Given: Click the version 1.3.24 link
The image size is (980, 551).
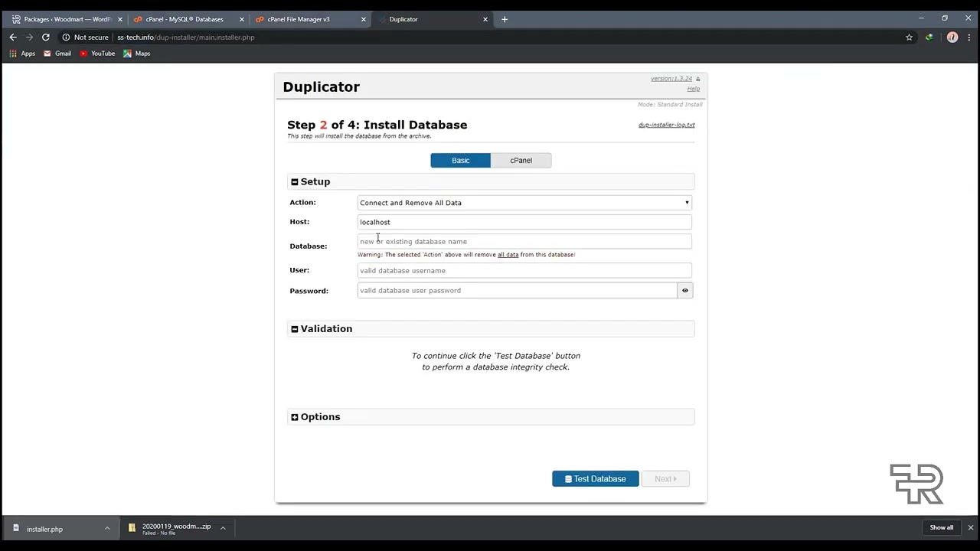Looking at the screenshot, I should pos(671,79).
